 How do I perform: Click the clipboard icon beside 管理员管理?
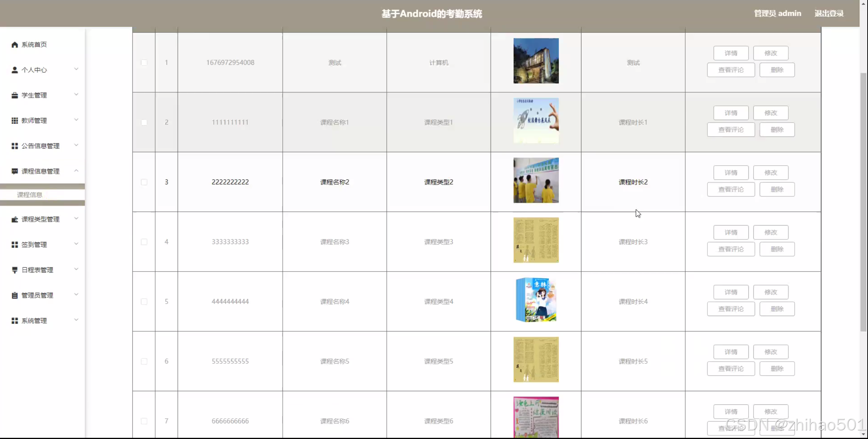[15, 295]
